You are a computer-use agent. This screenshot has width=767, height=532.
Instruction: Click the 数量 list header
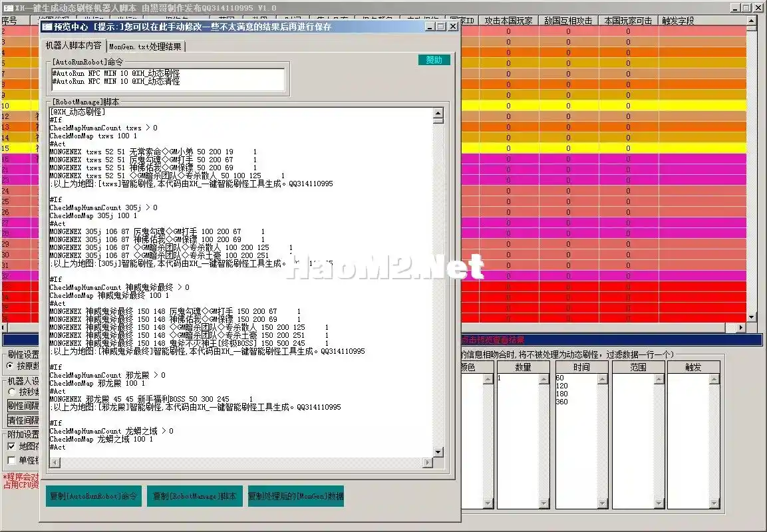click(x=523, y=367)
